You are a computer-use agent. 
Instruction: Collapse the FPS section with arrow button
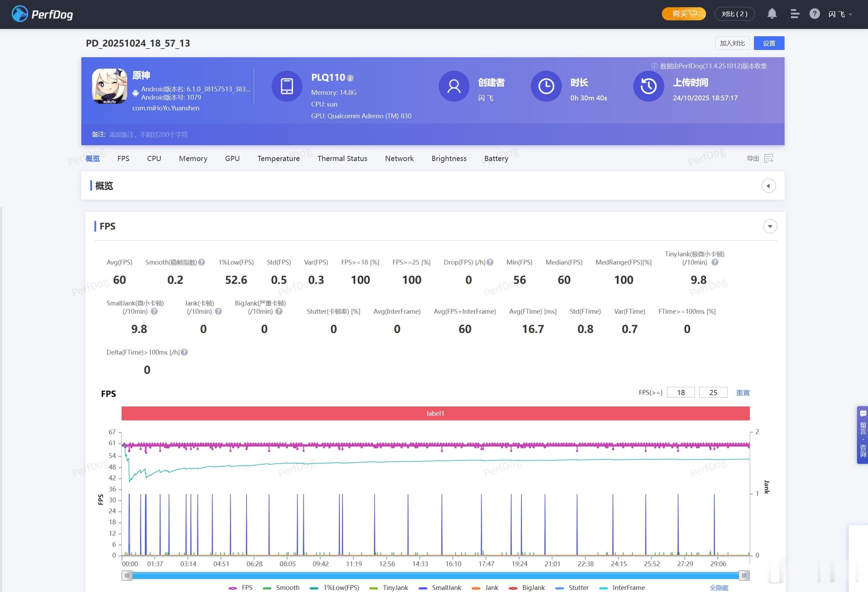tap(770, 226)
